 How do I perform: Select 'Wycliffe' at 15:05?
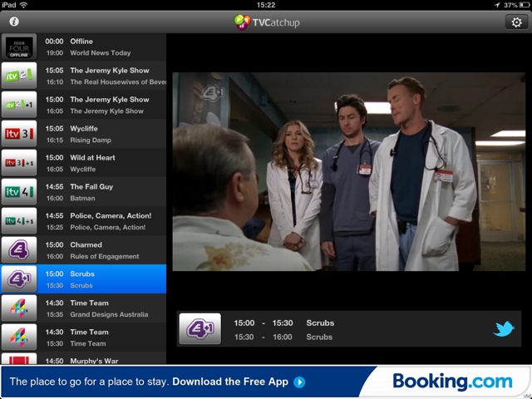pyautogui.click(x=84, y=129)
